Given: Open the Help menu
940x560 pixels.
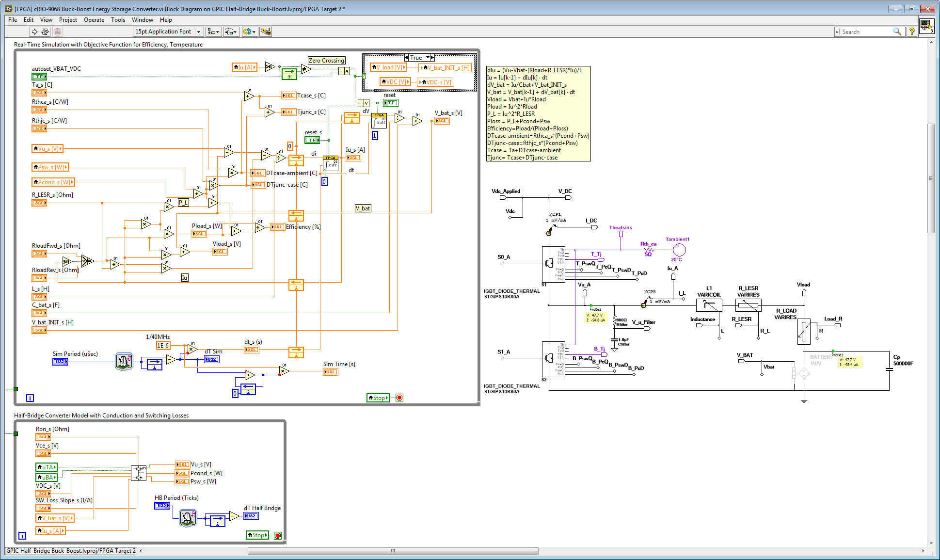Looking at the screenshot, I should 166,20.
